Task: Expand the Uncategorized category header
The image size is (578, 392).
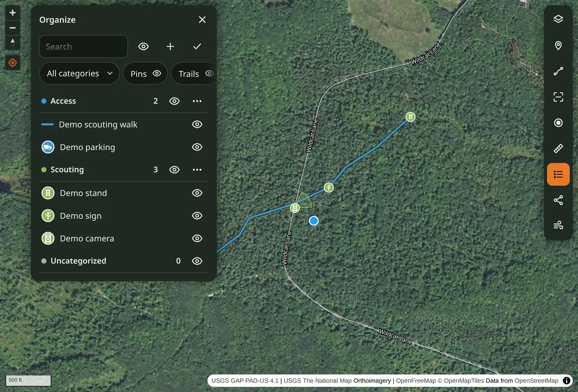Action: coord(78,261)
